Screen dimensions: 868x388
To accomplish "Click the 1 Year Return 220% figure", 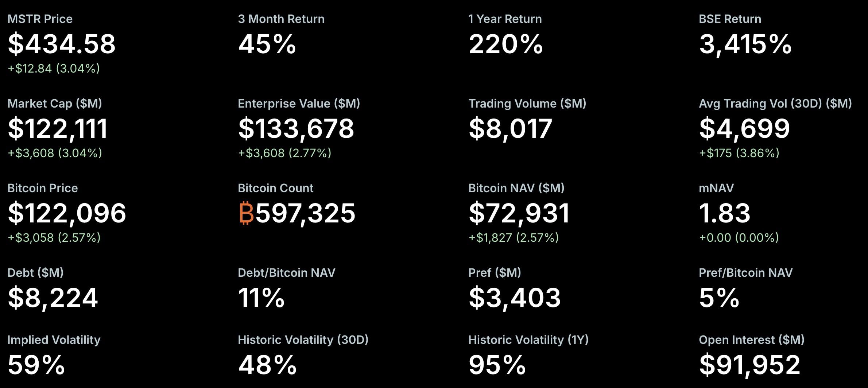I will pos(505,44).
